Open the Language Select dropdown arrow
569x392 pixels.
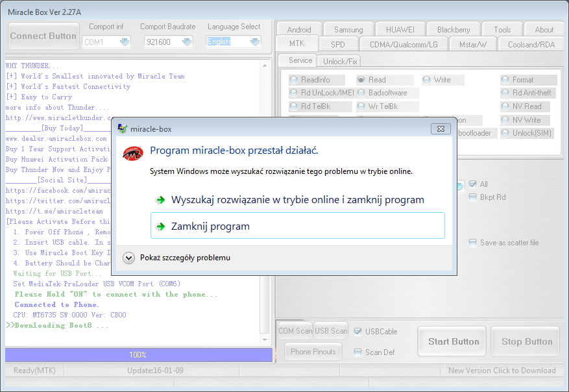(255, 42)
